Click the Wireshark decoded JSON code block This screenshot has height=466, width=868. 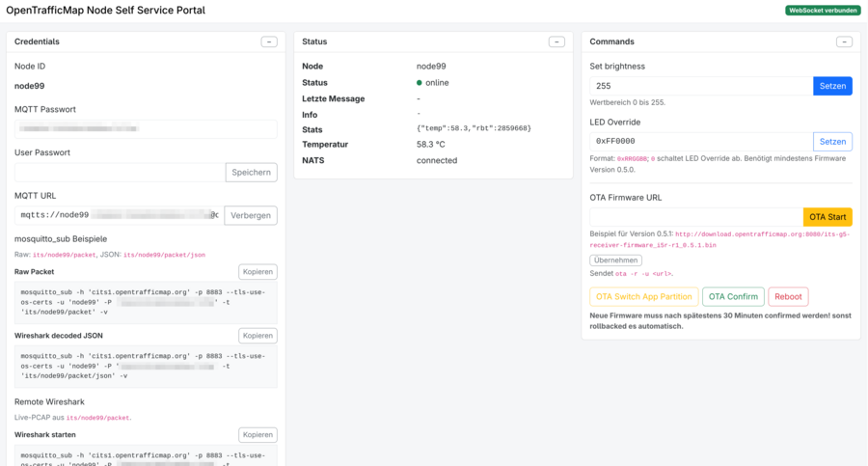146,367
